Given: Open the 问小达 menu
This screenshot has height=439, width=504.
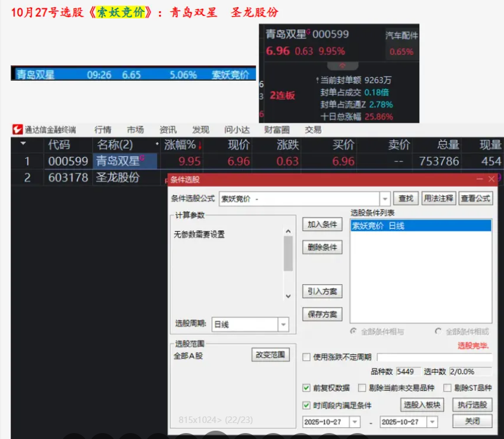Looking at the screenshot, I should (237, 130).
